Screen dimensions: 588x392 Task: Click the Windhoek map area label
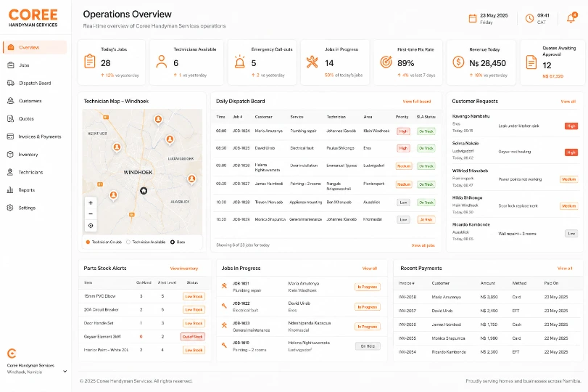point(138,172)
